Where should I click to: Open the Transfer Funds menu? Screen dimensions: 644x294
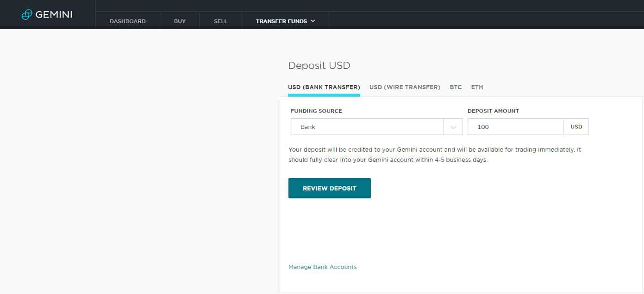[x=281, y=21]
